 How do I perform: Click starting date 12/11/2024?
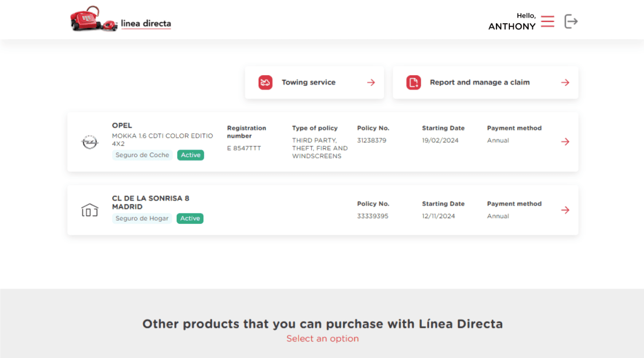point(438,216)
